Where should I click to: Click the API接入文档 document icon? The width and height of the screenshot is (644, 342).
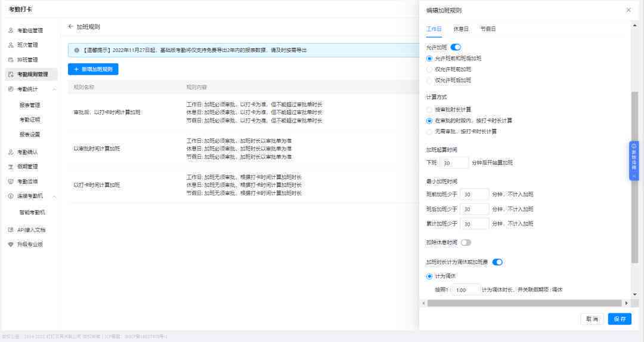pyautogui.click(x=11, y=230)
